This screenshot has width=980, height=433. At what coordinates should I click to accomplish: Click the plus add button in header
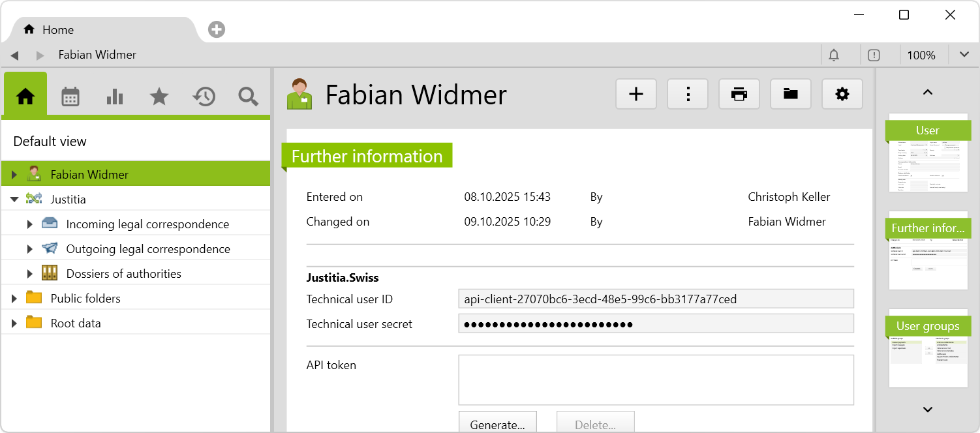635,95
